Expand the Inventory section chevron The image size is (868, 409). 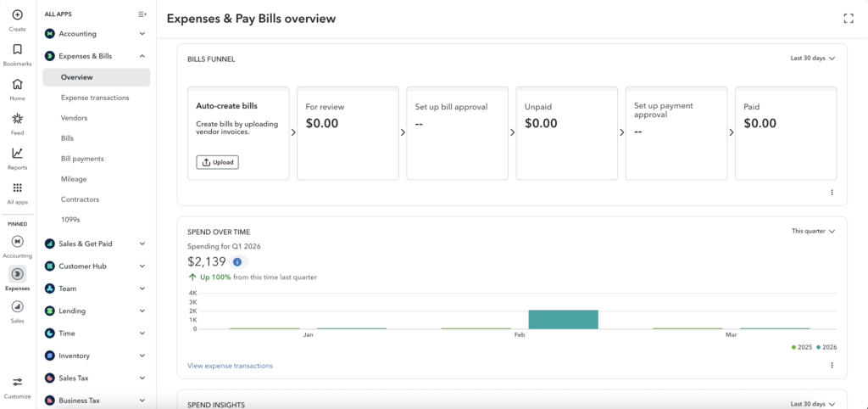[142, 356]
